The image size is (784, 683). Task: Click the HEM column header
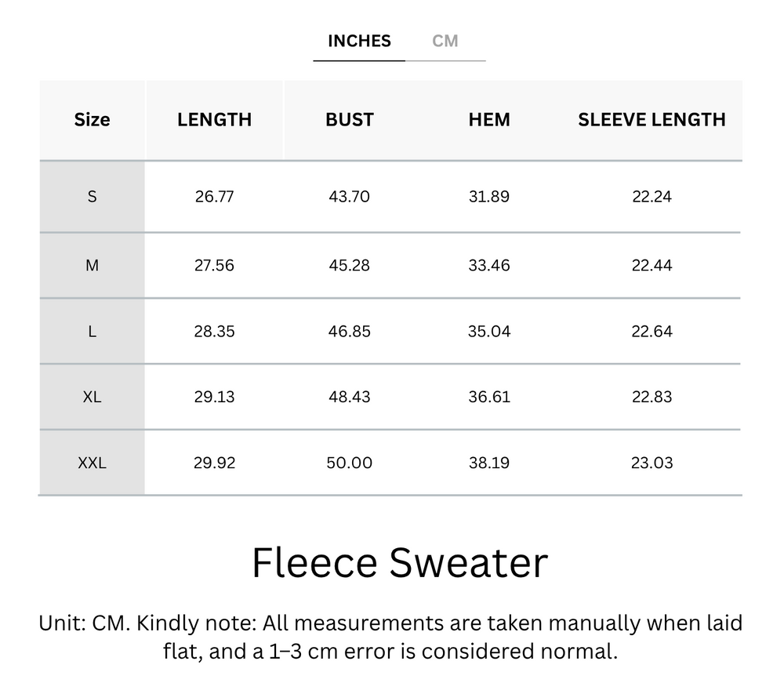coord(489,120)
